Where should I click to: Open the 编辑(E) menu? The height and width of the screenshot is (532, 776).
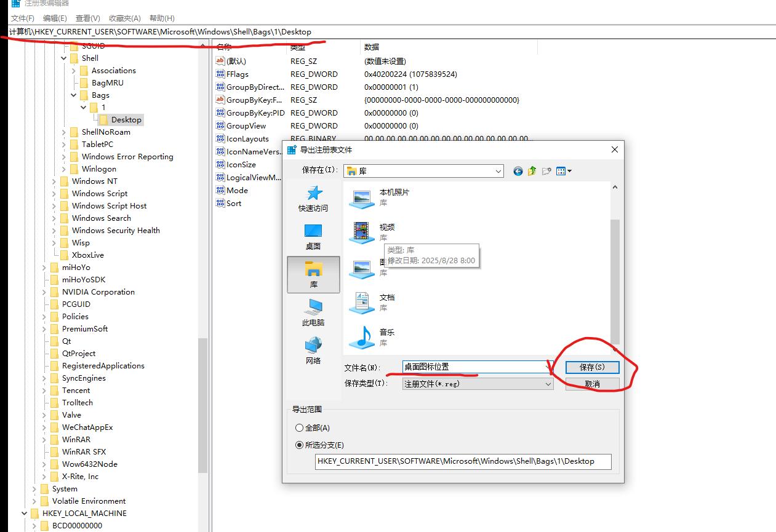pos(55,18)
